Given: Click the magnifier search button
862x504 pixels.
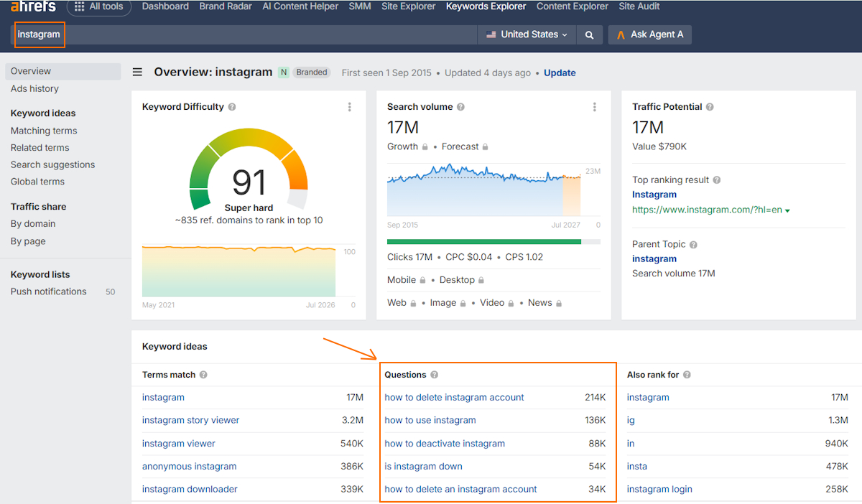Looking at the screenshot, I should tap(589, 34).
